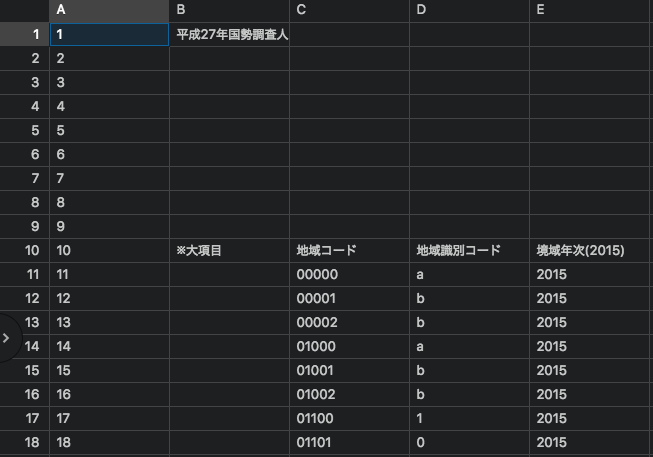Select column D header
This screenshot has height=457, width=653.
coord(469,10)
